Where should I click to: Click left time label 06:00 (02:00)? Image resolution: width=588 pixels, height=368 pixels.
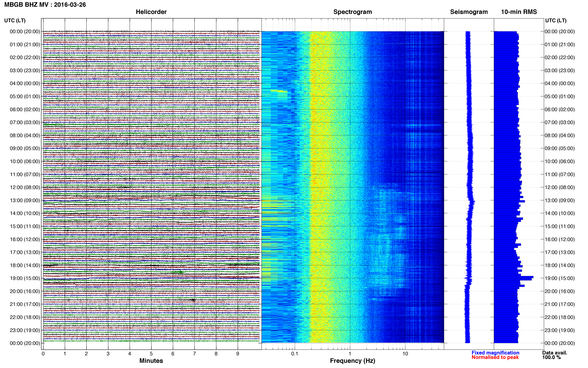coord(25,110)
